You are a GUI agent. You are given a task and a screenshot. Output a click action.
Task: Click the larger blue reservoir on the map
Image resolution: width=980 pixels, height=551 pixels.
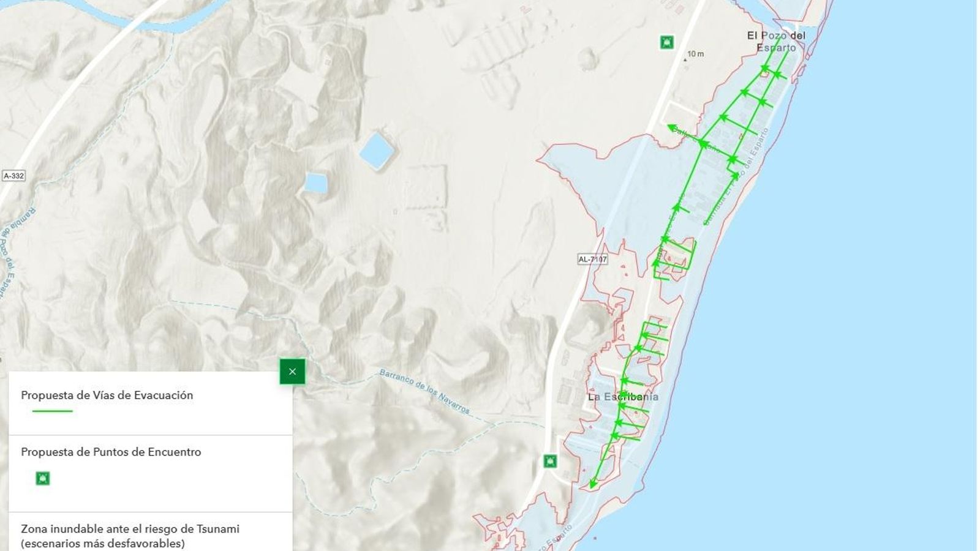tap(376, 150)
